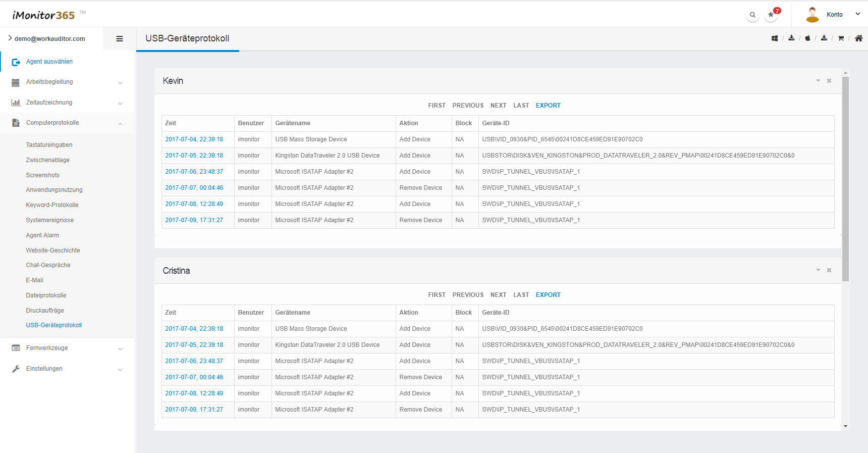Toggle the hamburger sidebar menu

(120, 39)
